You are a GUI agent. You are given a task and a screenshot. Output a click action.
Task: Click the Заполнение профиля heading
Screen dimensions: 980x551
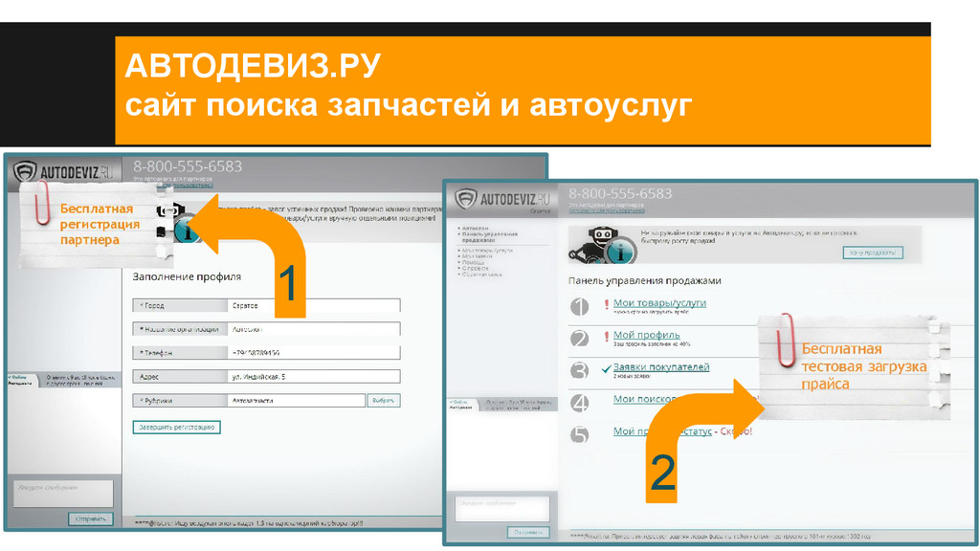(187, 276)
